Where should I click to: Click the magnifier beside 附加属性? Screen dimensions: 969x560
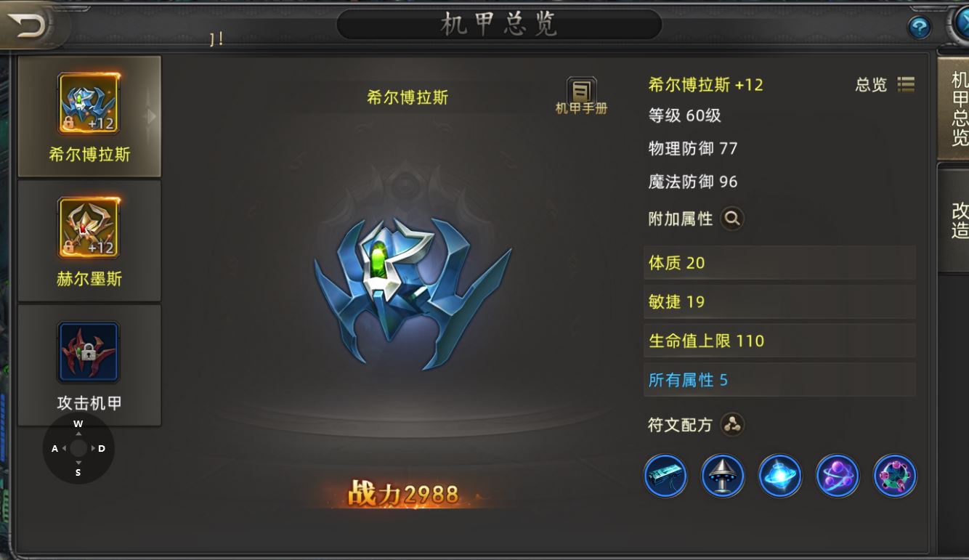pos(731,218)
